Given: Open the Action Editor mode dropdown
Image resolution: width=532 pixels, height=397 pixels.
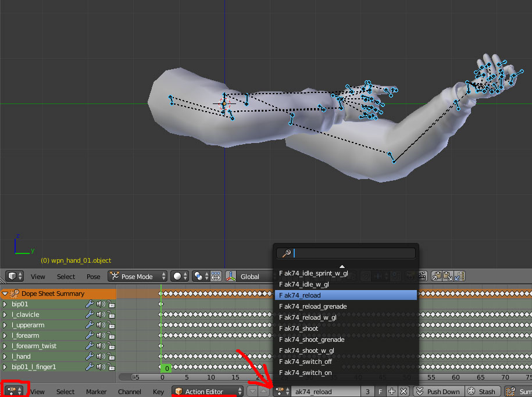Looking at the screenshot, I should point(207,391).
